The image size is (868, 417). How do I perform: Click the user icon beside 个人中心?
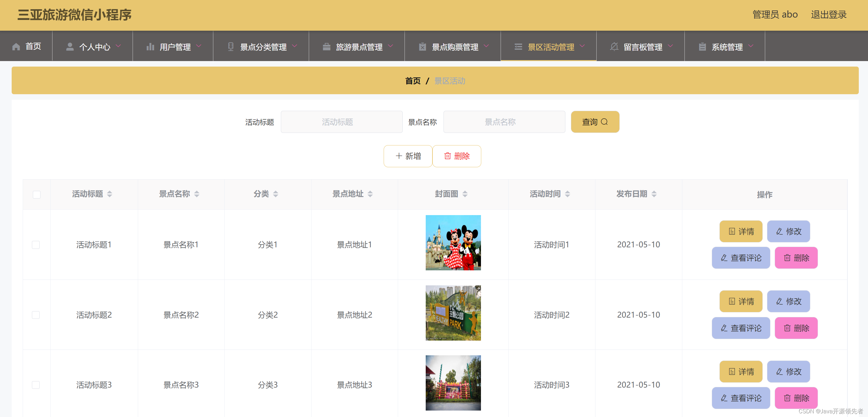coord(70,46)
